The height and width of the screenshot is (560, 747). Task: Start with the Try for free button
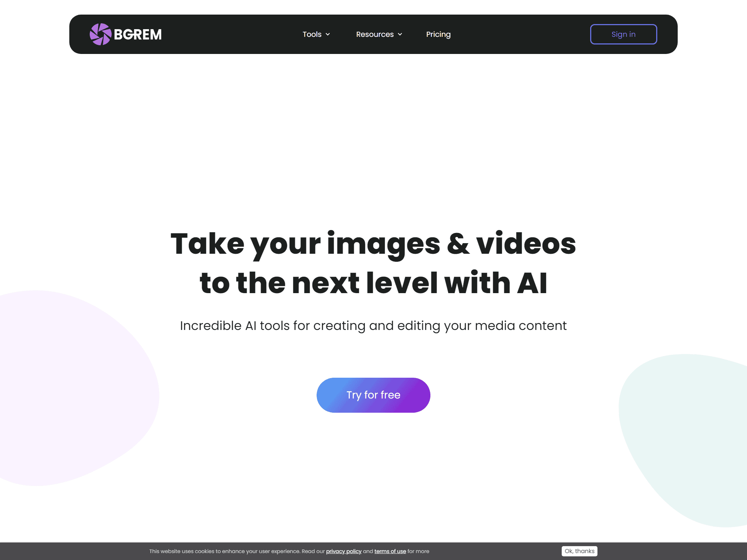click(373, 395)
